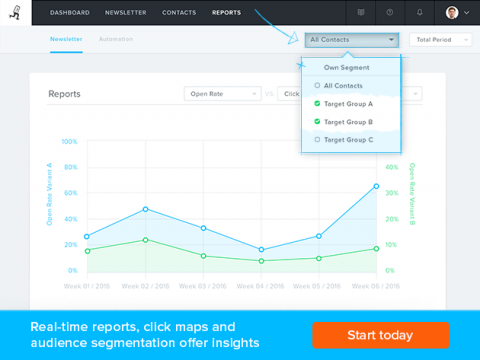This screenshot has width=480, height=360.
Task: Click the Start today button
Action: coord(381,335)
